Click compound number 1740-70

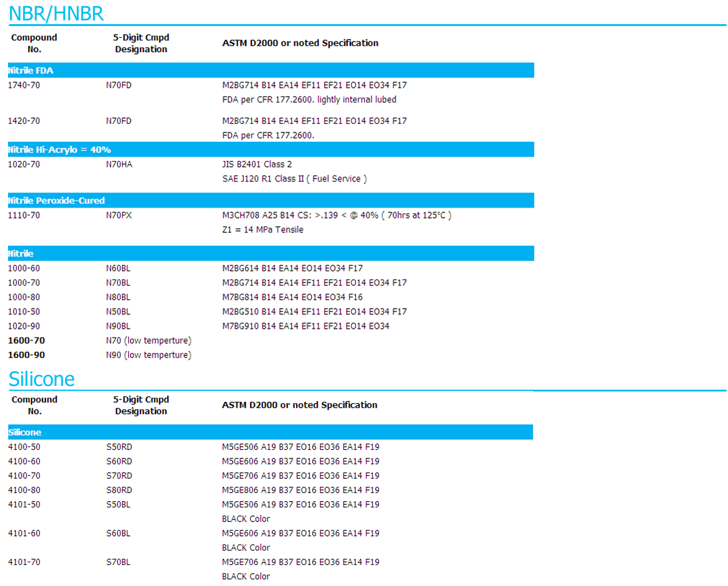pyautogui.click(x=24, y=85)
